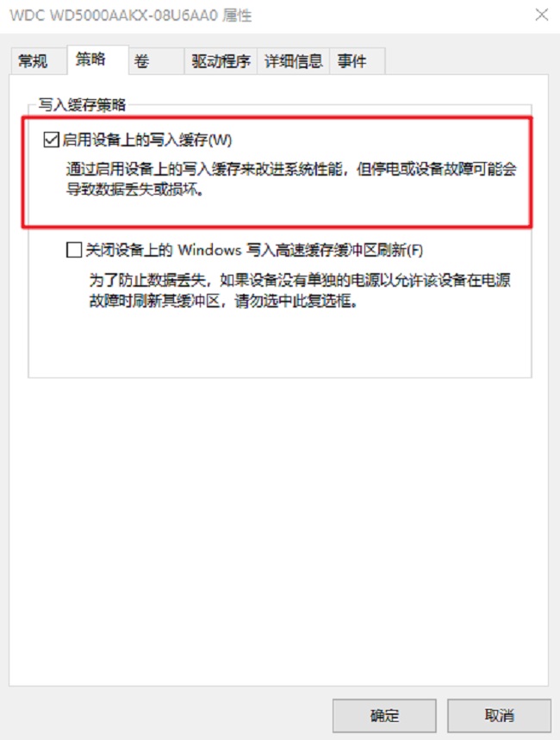Image resolution: width=560 pixels, height=740 pixels.
Task: Close the 属性 window with the X
Action: click(542, 16)
